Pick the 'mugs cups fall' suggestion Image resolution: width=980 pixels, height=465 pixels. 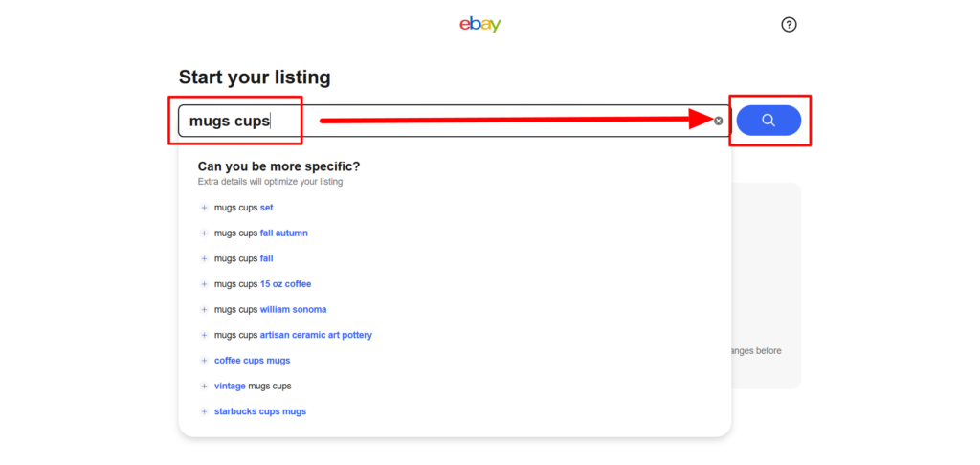(244, 258)
